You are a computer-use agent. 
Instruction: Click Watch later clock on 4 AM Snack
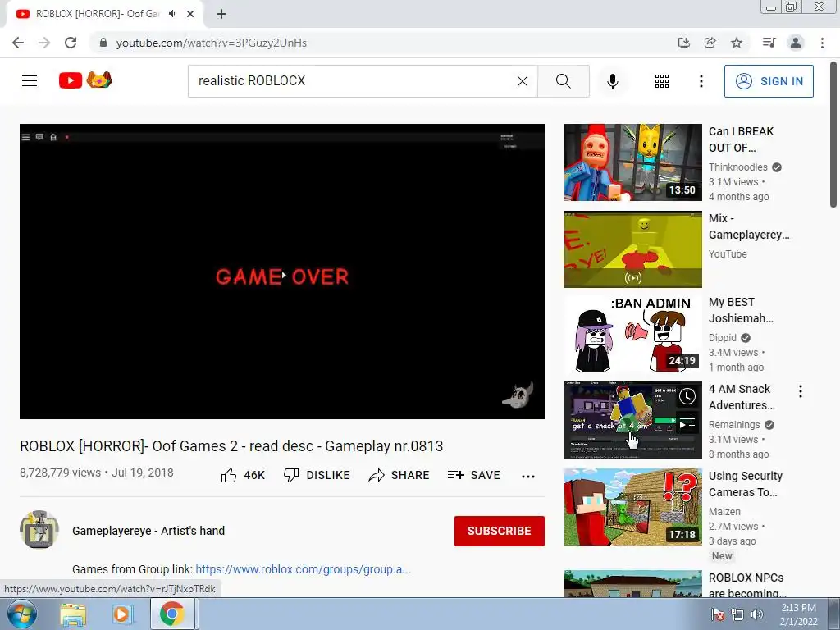(x=687, y=396)
